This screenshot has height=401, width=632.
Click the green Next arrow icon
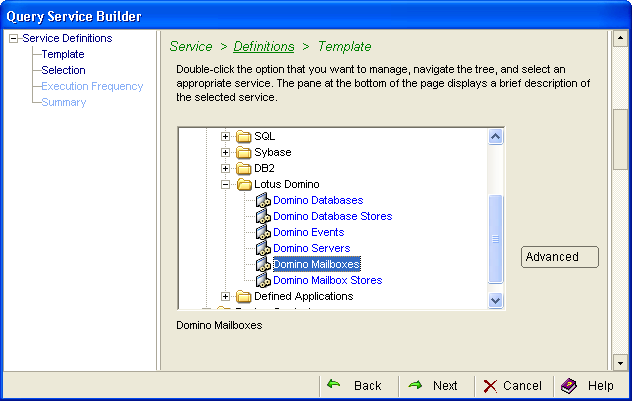(x=415, y=385)
